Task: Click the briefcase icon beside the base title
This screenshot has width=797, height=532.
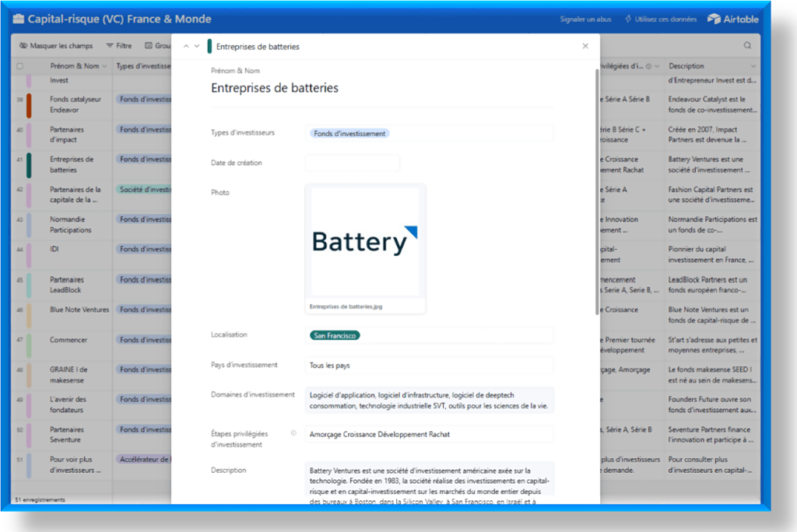Action: point(19,19)
